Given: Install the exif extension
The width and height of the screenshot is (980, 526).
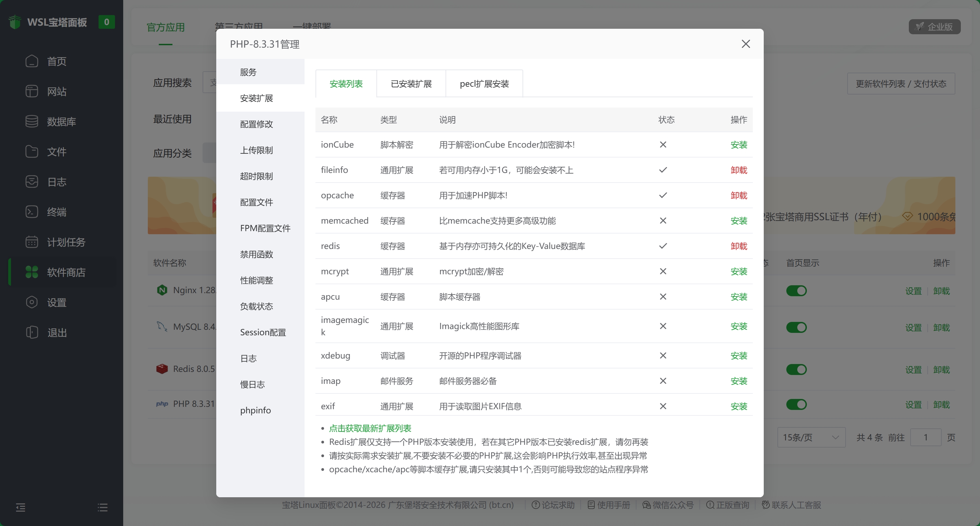Looking at the screenshot, I should pos(739,406).
